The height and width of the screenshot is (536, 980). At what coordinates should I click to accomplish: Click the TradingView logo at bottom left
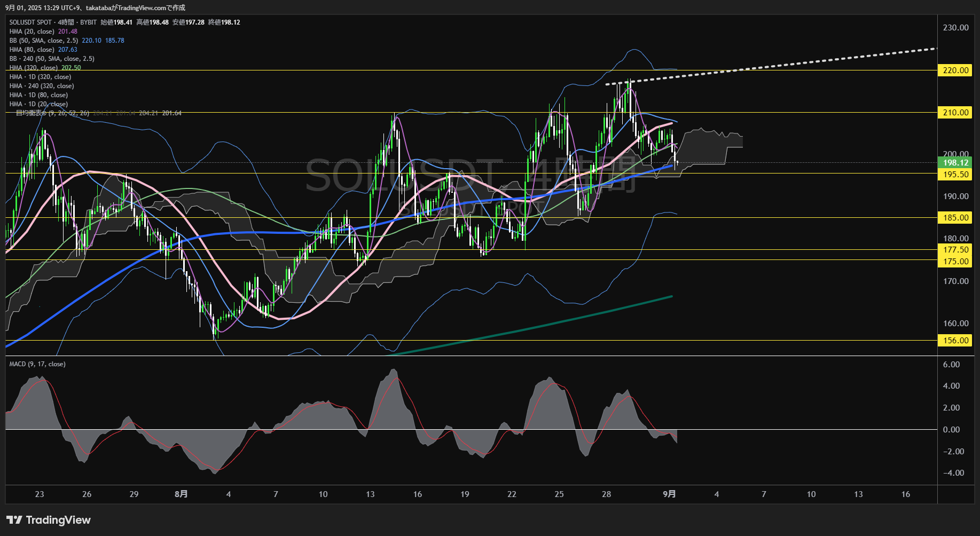49,520
